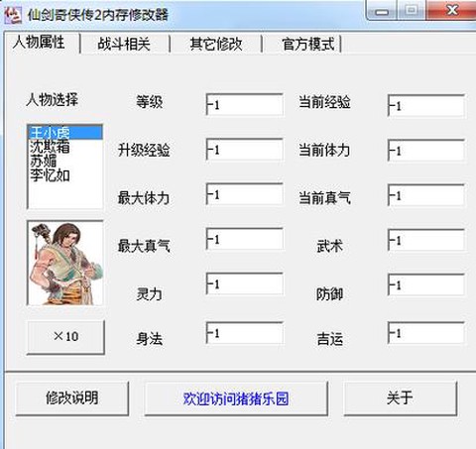This screenshot has height=449, width=476.
Task: Click the 等级 label text
Action: (x=150, y=102)
